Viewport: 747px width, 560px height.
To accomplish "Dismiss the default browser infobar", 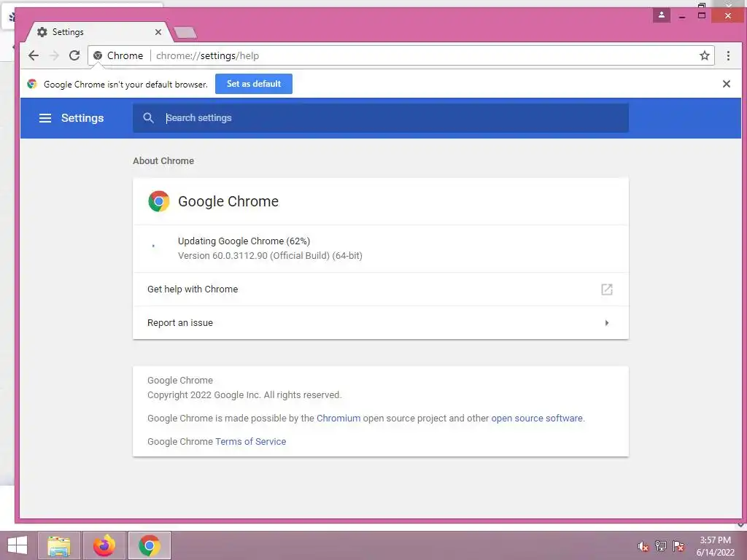I will click(x=726, y=84).
